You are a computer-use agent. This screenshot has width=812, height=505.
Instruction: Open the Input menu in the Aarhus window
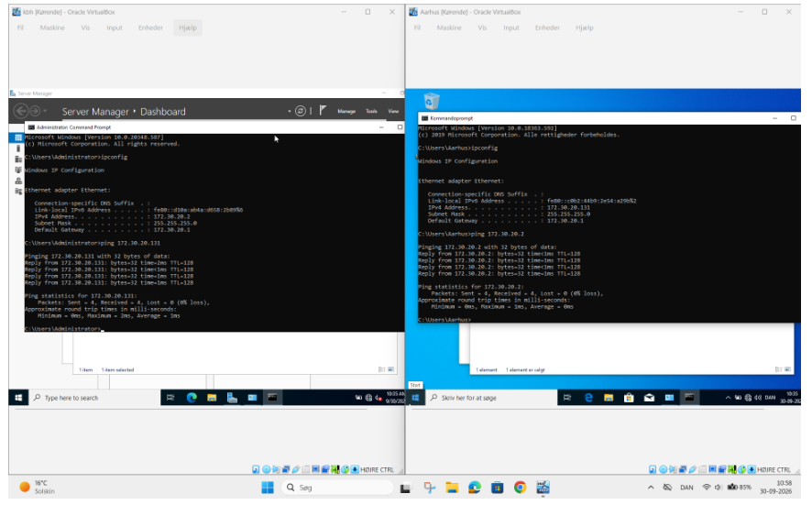point(511,28)
